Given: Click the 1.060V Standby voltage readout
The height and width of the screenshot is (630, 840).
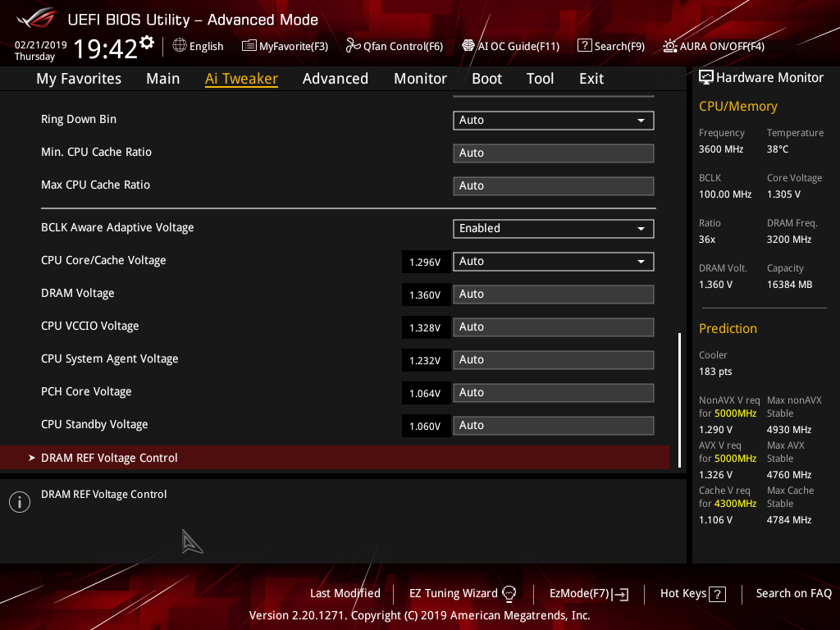Looking at the screenshot, I should click(426, 426).
